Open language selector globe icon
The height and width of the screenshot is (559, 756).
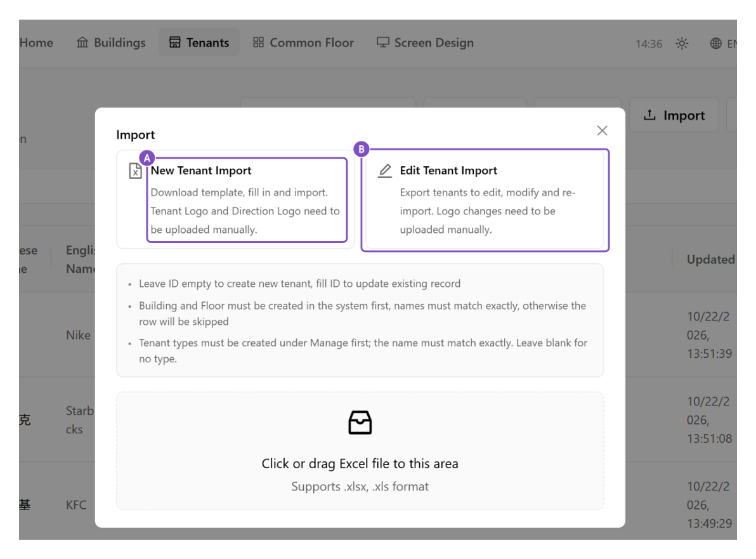(716, 43)
